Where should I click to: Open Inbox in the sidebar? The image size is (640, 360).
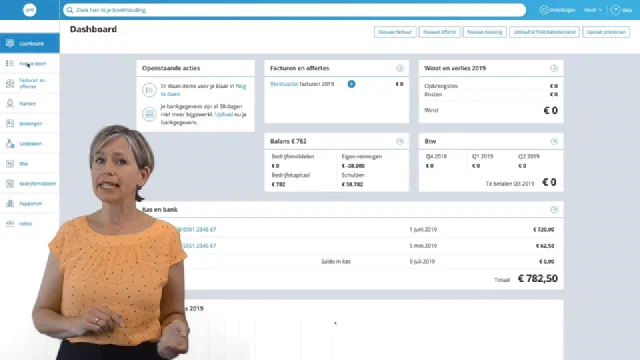[x=29, y=223]
